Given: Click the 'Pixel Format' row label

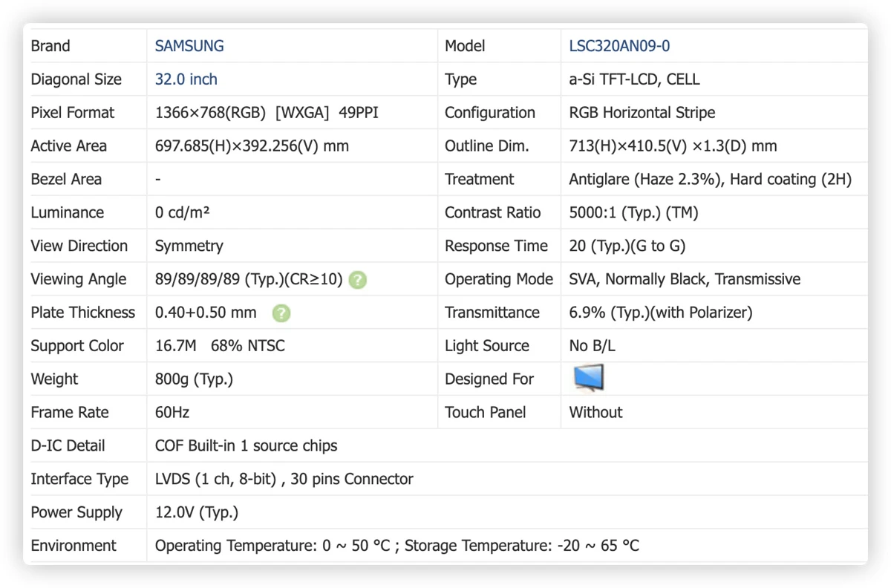Looking at the screenshot, I should pos(73,113).
